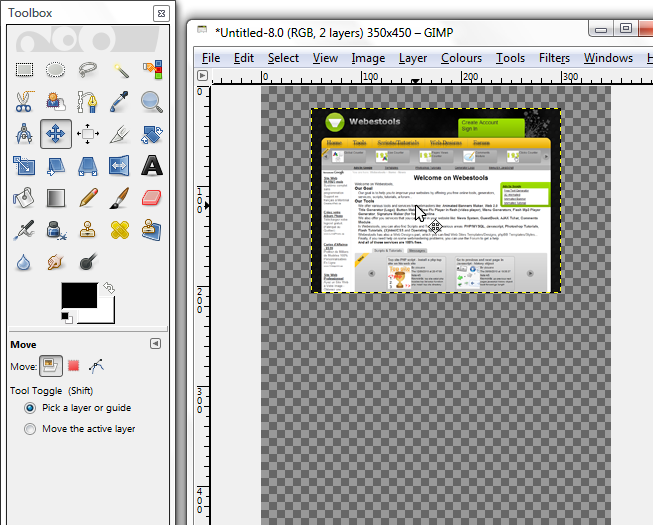The image size is (653, 525).
Task: Open the Colours menu
Action: [x=461, y=58]
